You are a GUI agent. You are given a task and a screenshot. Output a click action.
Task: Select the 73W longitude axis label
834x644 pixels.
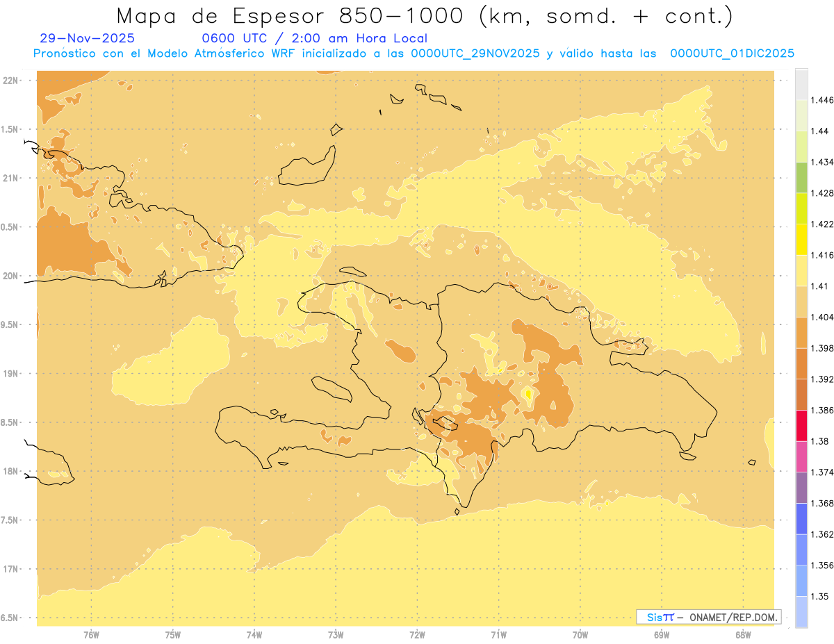(336, 634)
